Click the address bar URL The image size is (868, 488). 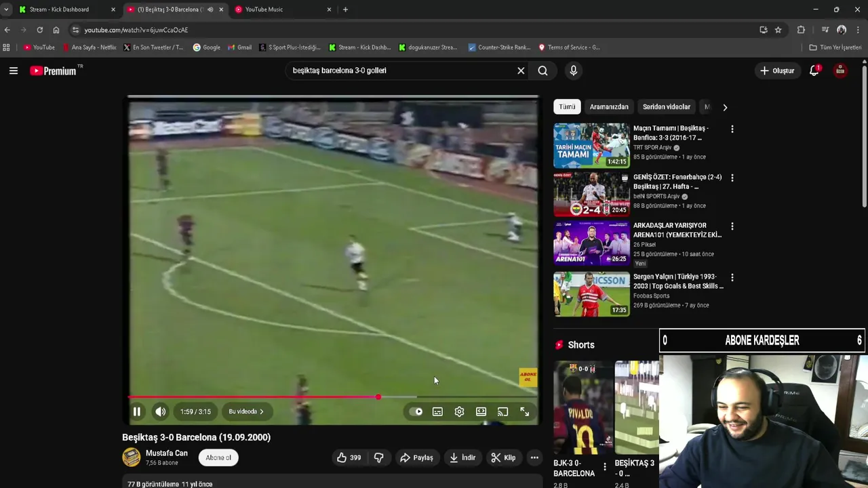tap(136, 30)
